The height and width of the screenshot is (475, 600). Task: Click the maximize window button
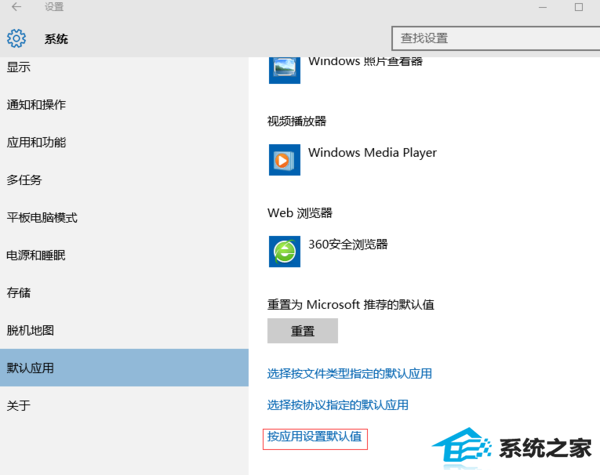pyautogui.click(x=579, y=7)
